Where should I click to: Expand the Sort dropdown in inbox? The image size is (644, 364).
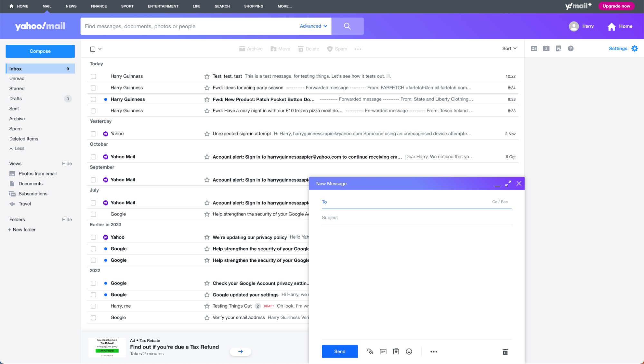coord(509,48)
